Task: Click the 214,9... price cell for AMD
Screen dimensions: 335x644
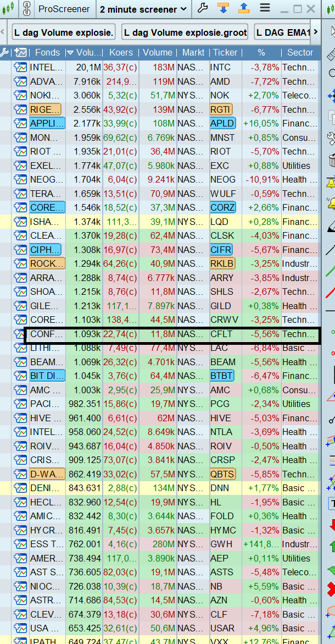Action: click(x=121, y=81)
